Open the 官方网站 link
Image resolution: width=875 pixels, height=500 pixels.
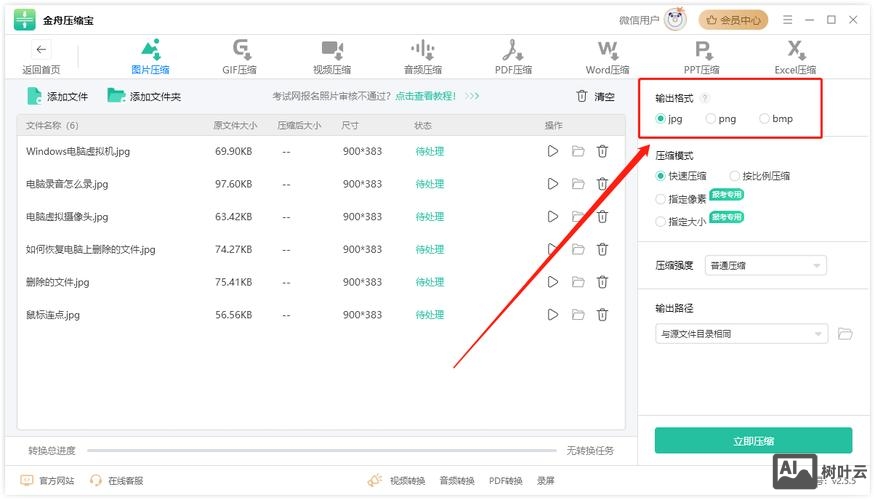tap(47, 480)
